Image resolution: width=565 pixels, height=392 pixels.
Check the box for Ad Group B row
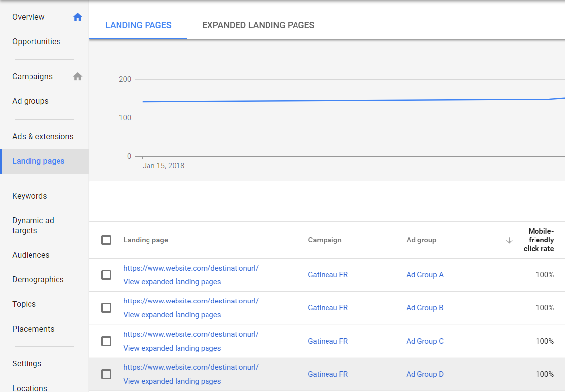(x=106, y=308)
